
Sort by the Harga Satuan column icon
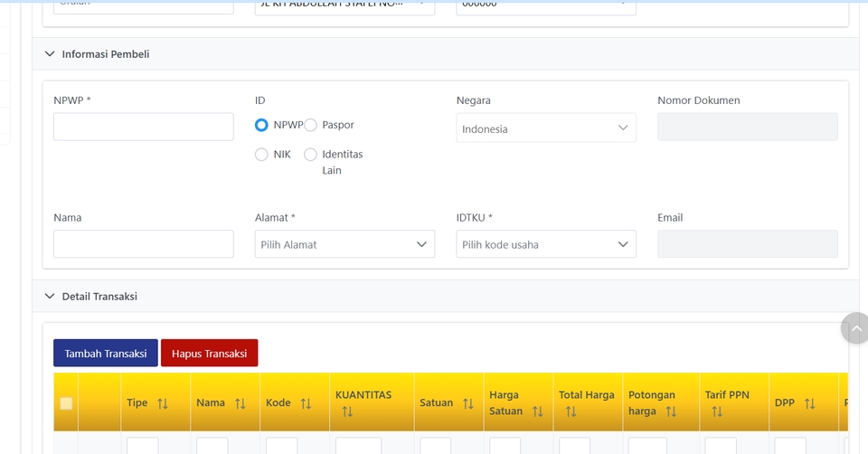(537, 411)
